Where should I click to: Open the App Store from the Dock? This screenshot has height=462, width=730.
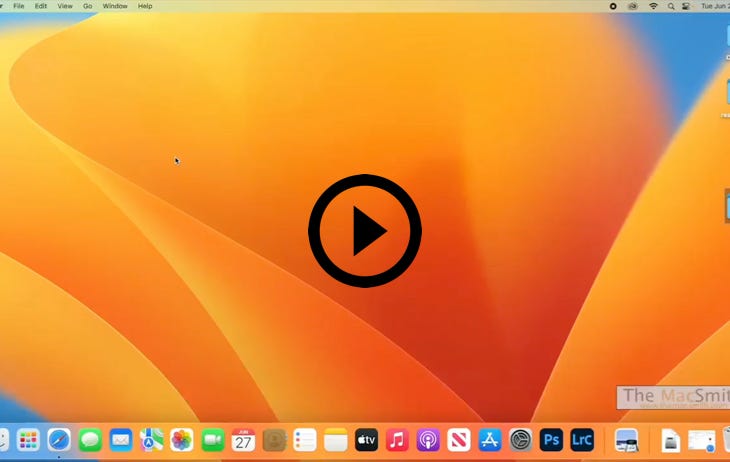[490, 440]
